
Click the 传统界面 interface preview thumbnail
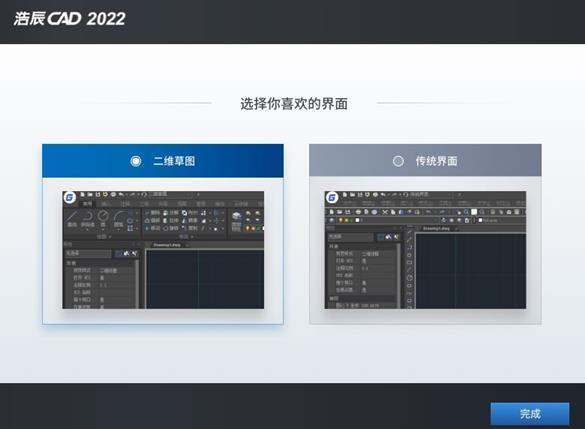coord(425,250)
